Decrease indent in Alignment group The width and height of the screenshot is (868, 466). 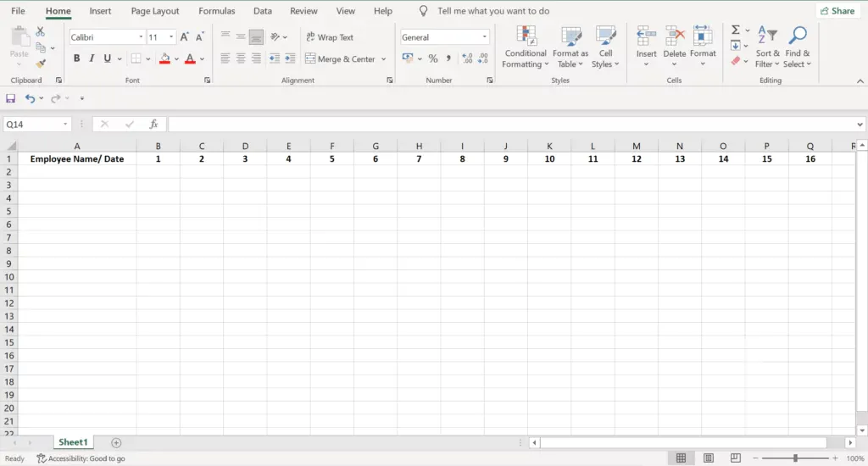(x=274, y=58)
